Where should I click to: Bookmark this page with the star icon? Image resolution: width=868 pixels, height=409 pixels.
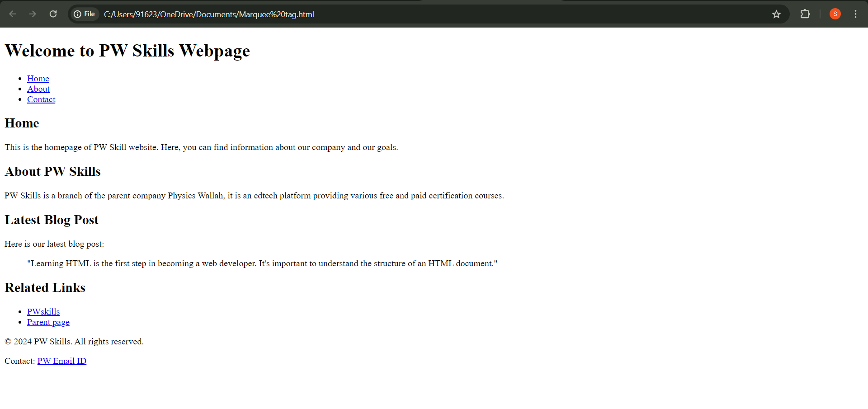(x=776, y=14)
